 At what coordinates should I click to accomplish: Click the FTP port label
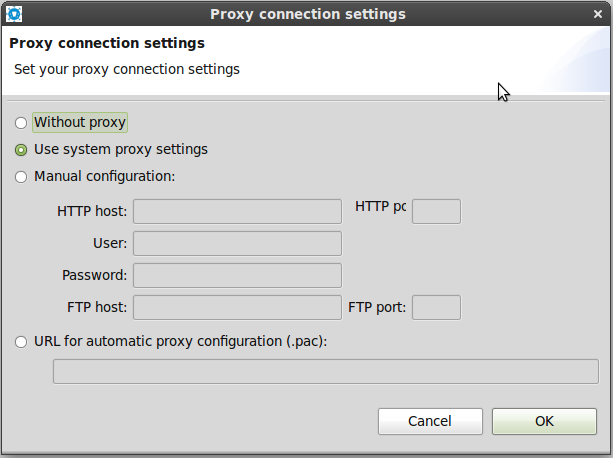coord(377,308)
